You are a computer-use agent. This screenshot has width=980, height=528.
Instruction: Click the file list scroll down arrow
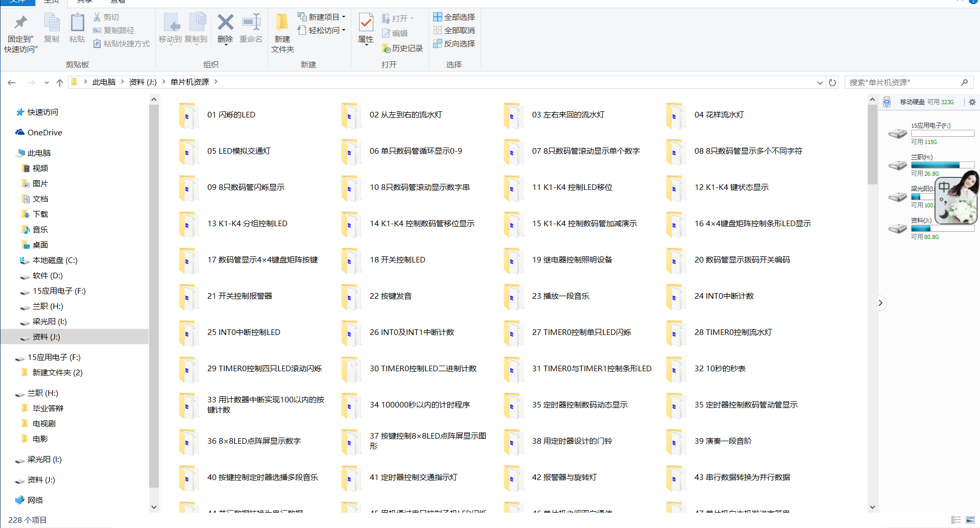[x=872, y=507]
